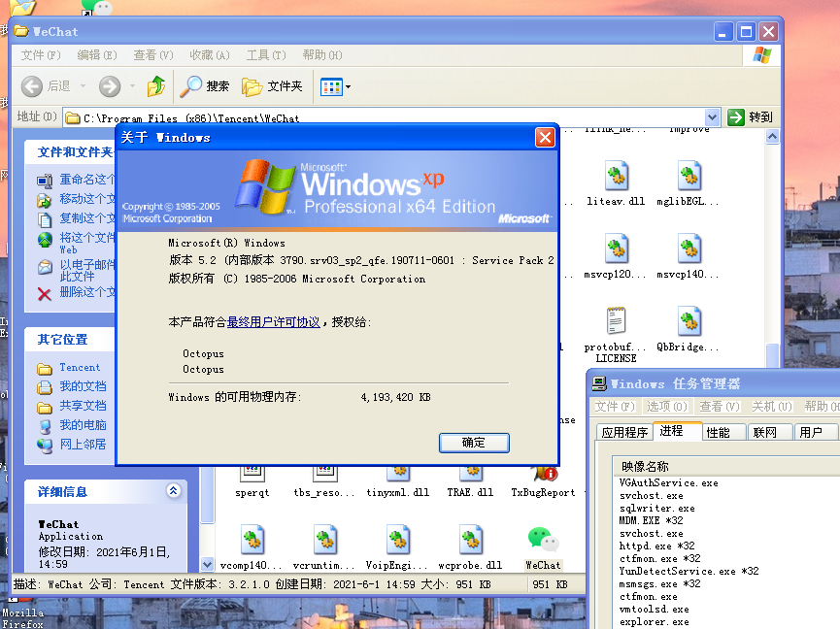Click Move this file task link
840x629 pixels.
click(86, 199)
